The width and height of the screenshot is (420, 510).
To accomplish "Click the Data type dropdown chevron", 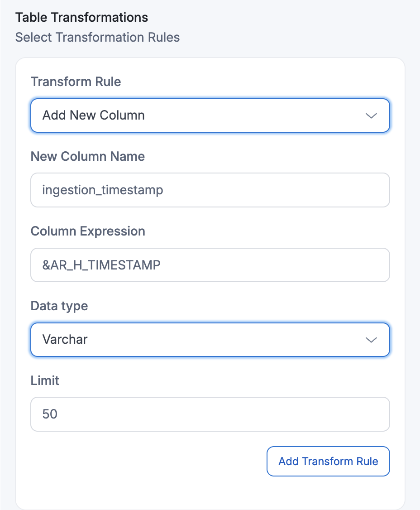I will coord(371,340).
